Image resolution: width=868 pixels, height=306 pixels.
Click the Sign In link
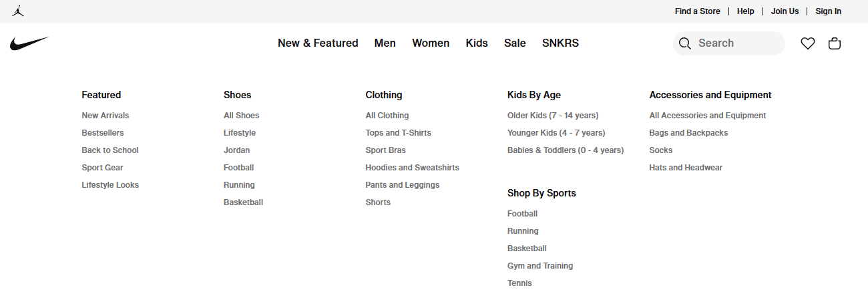pos(828,11)
